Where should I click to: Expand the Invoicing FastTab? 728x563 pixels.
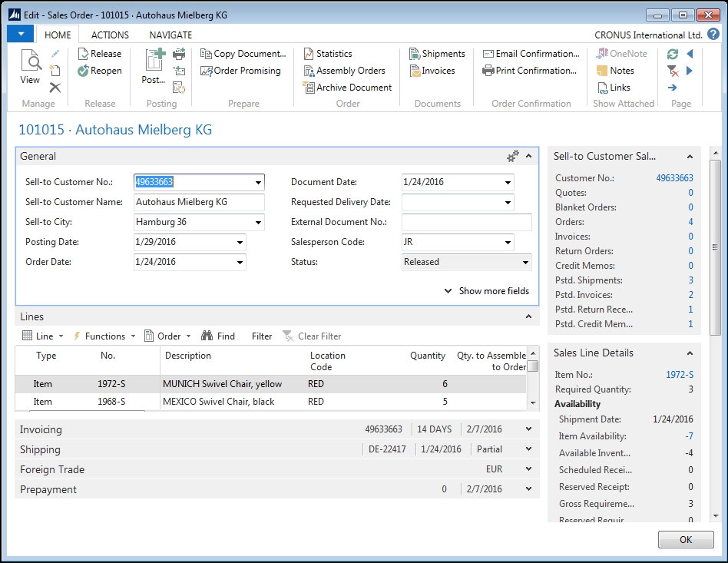tap(528, 429)
